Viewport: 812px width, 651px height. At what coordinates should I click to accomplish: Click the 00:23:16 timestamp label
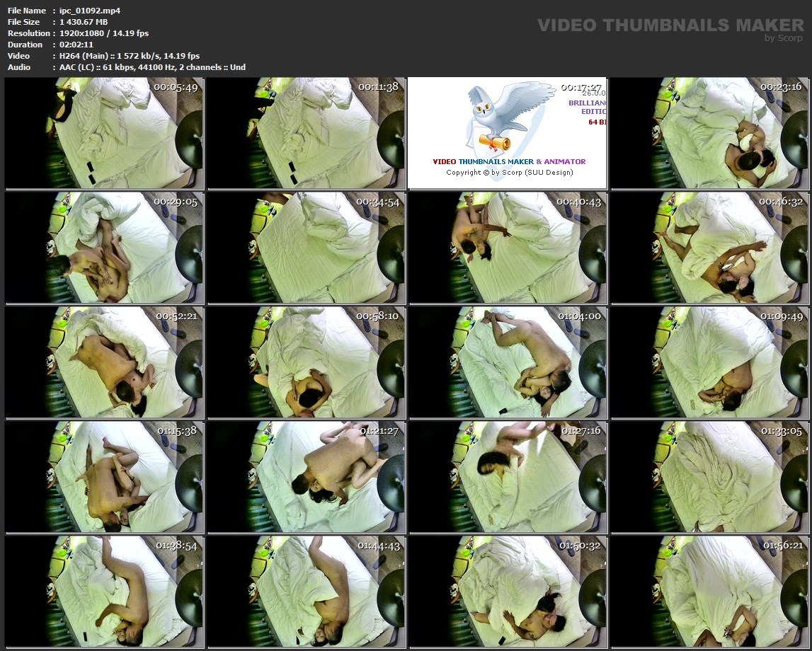[782, 87]
